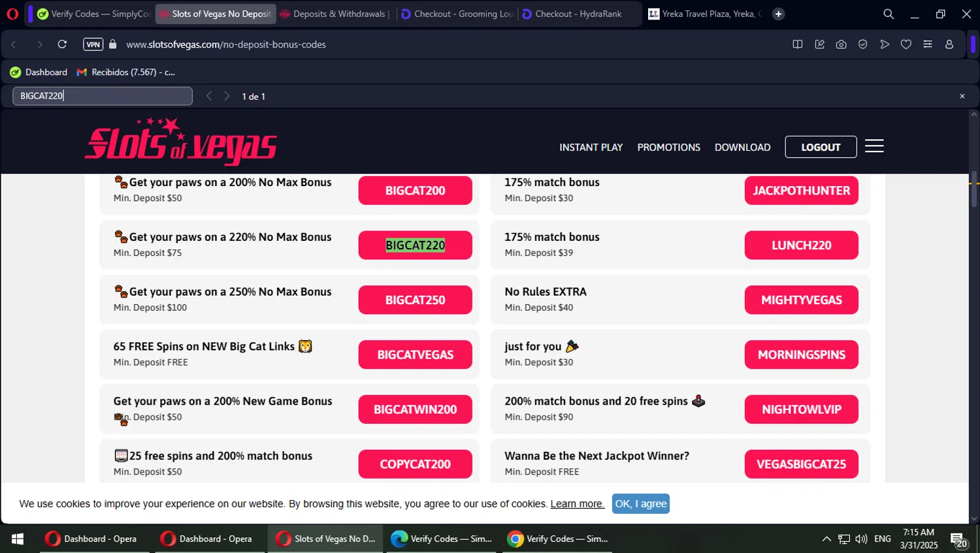Switch to Deposits & Withdrawals tab
The image size is (980, 553).
(336, 14)
